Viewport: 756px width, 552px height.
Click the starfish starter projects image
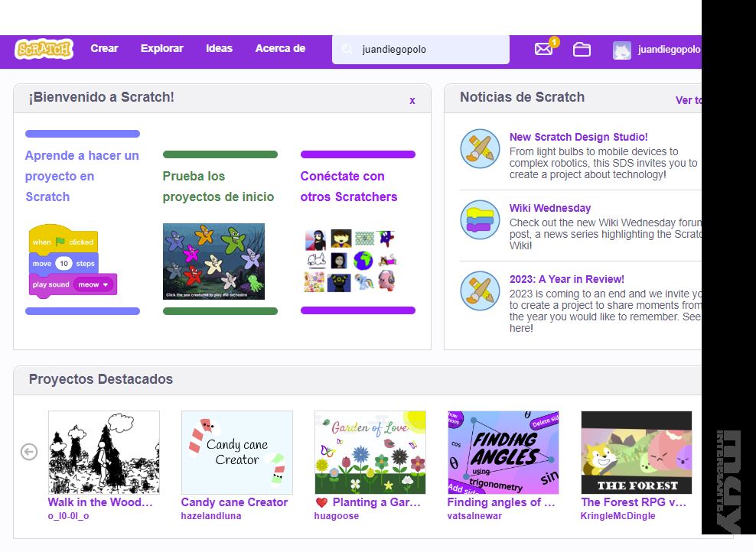pyautogui.click(x=213, y=261)
